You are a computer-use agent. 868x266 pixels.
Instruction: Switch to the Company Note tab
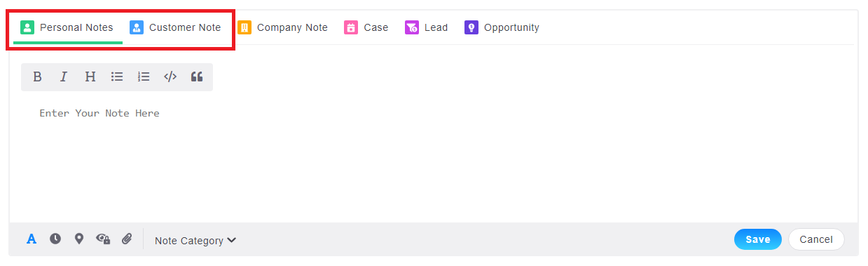tap(283, 28)
